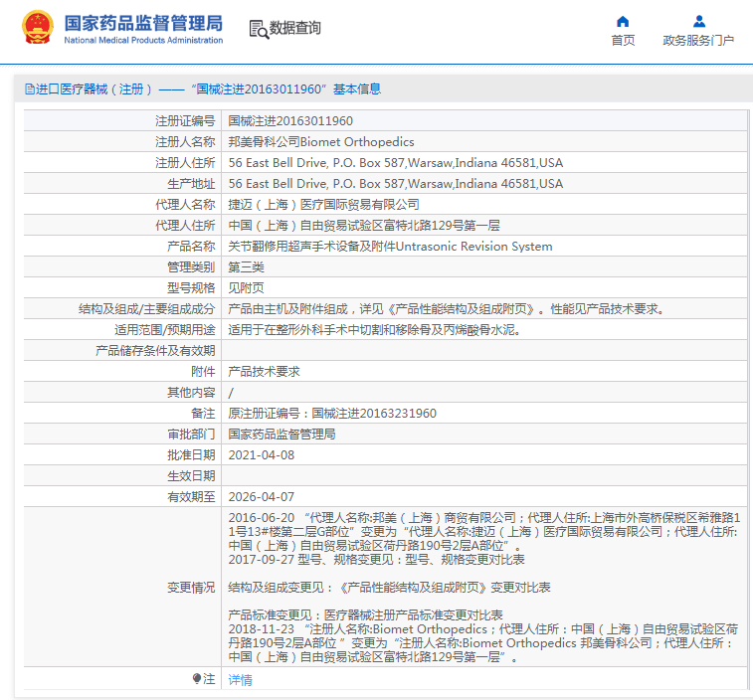
Task: Click the 备注 label
Action: pyautogui.click(x=203, y=414)
